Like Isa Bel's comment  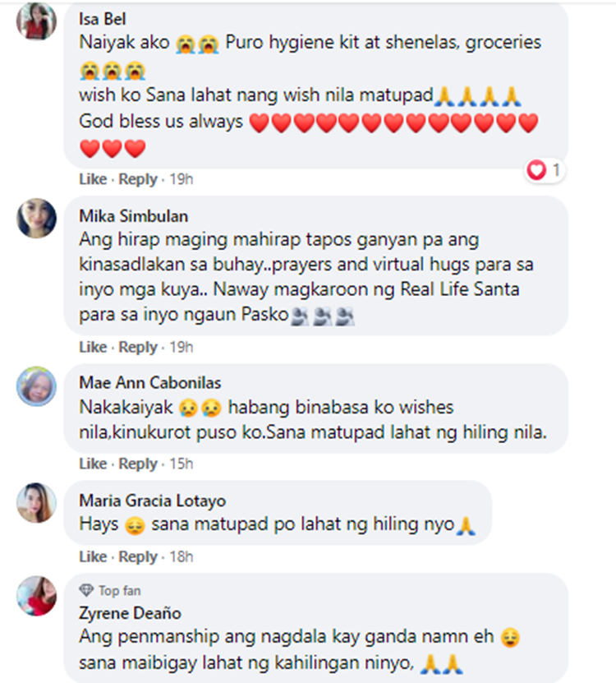pos(93,179)
